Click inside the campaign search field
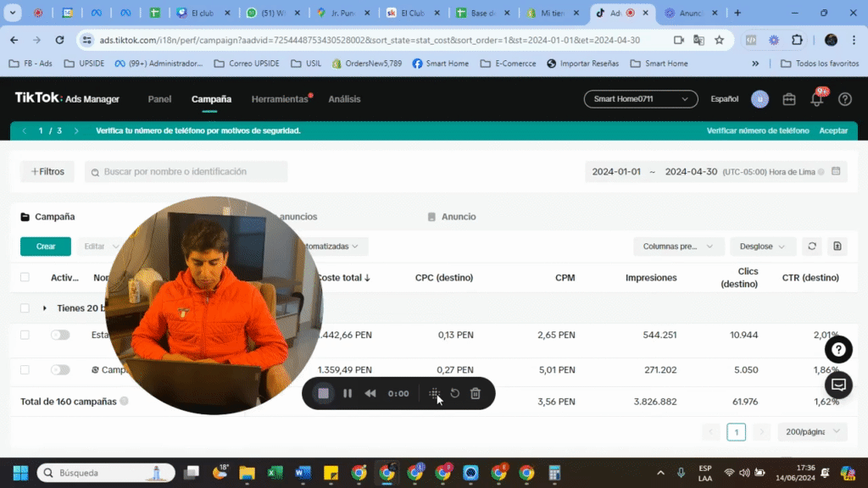This screenshot has width=868, height=488. coord(186,171)
